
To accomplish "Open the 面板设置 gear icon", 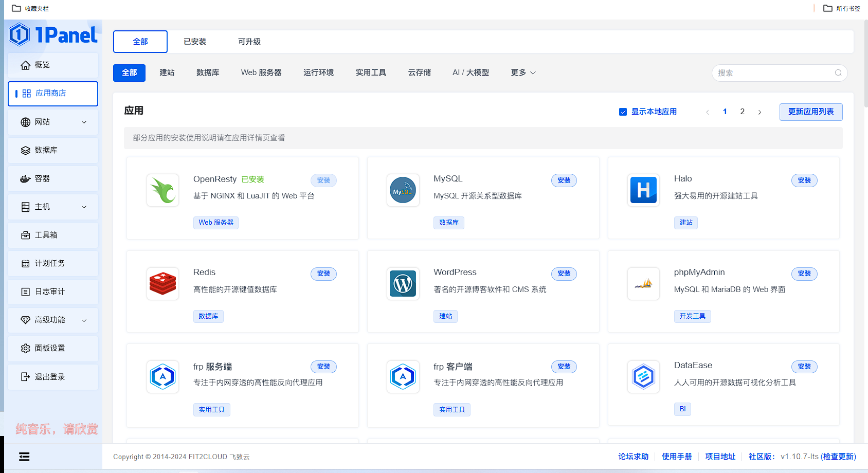I will pos(25,348).
